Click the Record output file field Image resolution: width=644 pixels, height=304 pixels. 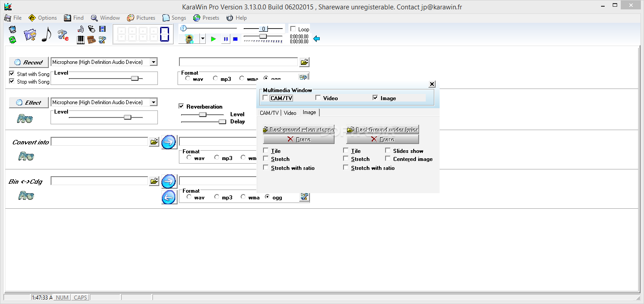tap(238, 62)
